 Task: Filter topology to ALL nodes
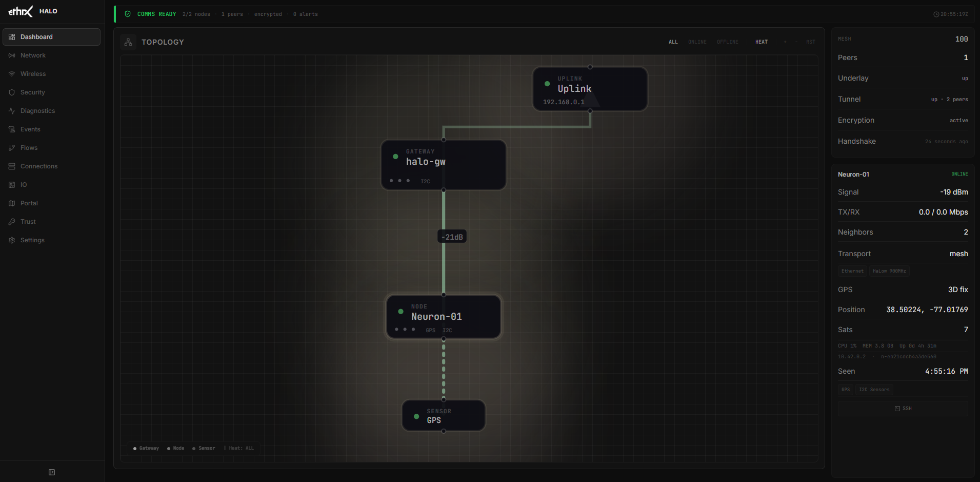click(673, 42)
